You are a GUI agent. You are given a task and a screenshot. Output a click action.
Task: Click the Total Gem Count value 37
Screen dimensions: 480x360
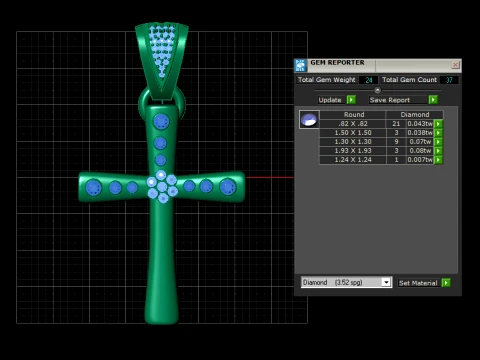[449, 80]
